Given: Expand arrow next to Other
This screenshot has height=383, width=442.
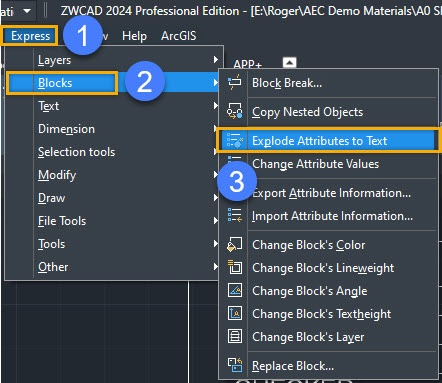Looking at the screenshot, I should (216, 267).
